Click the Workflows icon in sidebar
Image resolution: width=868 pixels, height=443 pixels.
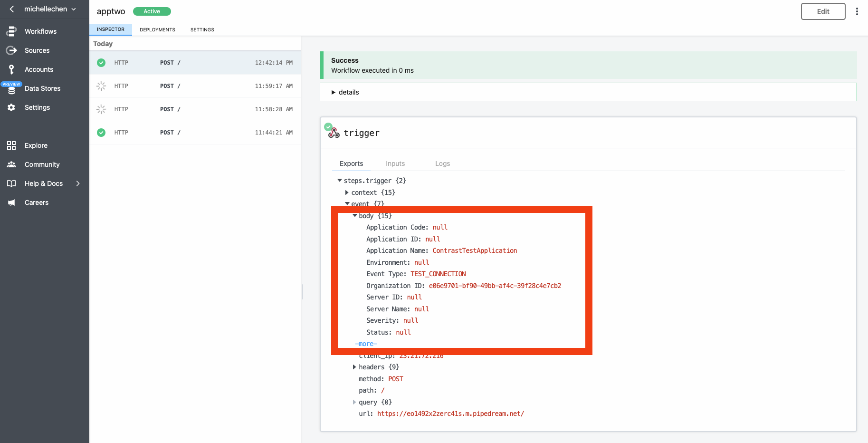click(11, 31)
